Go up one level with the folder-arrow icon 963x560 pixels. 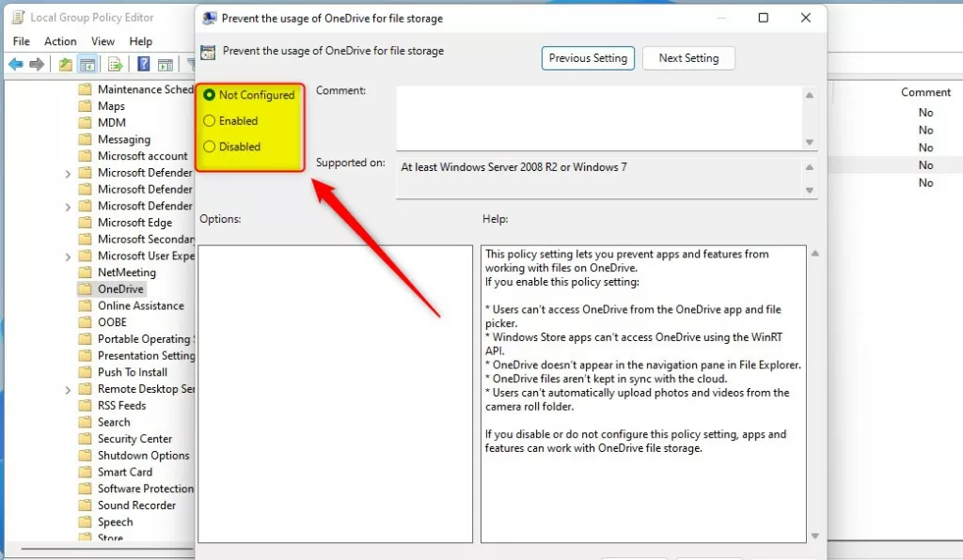(65, 65)
